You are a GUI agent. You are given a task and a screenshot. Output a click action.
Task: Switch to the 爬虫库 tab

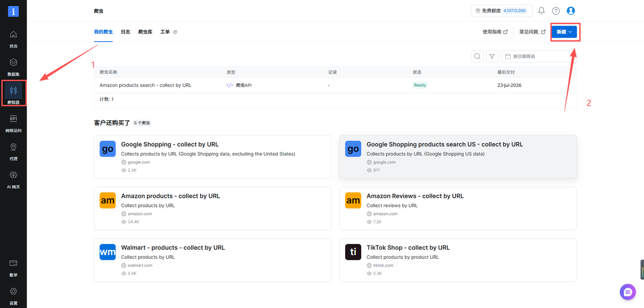pyautogui.click(x=145, y=32)
